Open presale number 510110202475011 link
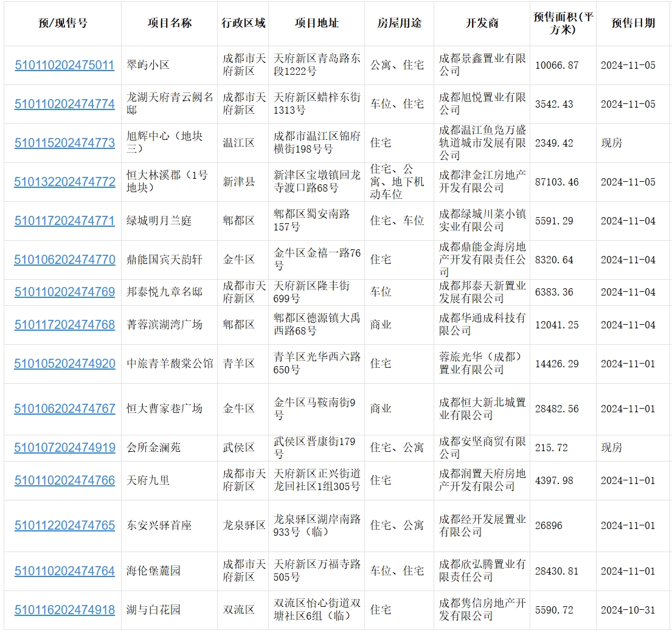Screen dimensions: 672x633 [64, 65]
